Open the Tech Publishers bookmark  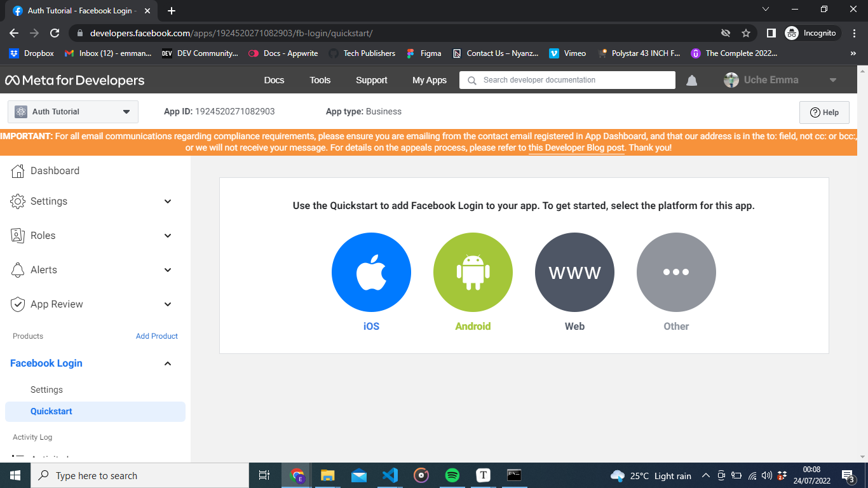point(362,53)
